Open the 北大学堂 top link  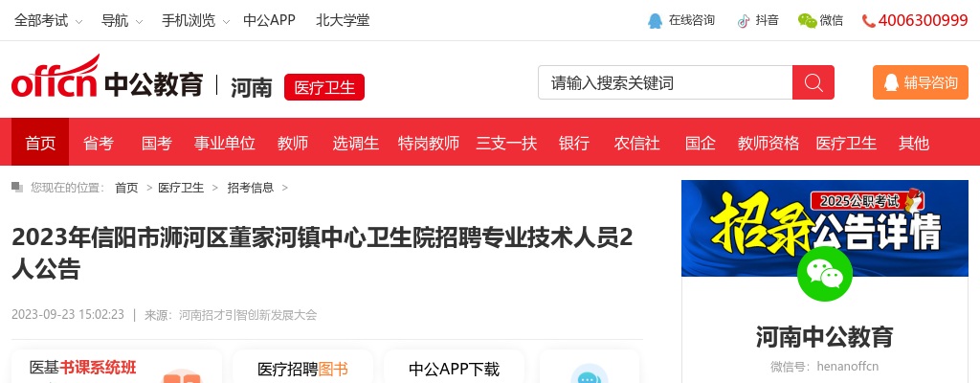click(x=343, y=21)
